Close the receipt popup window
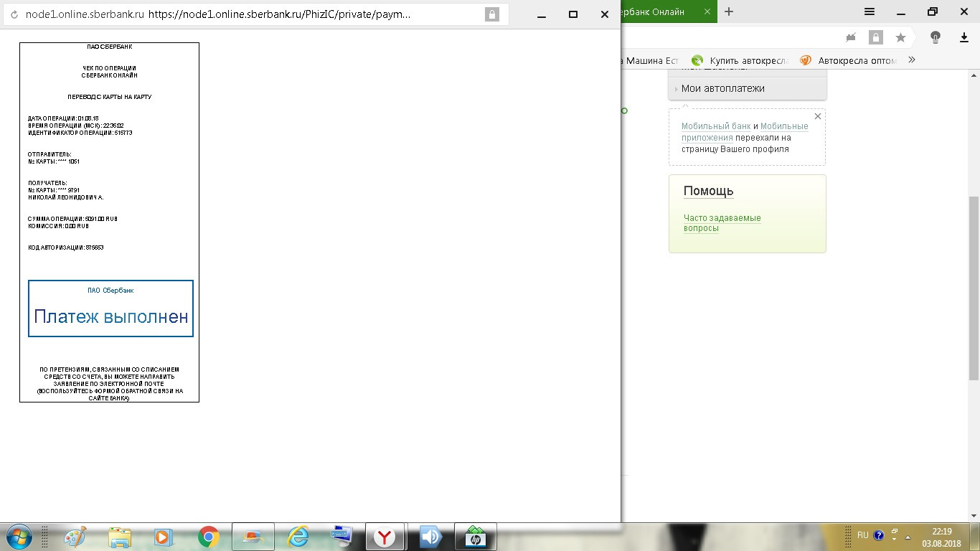980x551 pixels. pos(605,14)
